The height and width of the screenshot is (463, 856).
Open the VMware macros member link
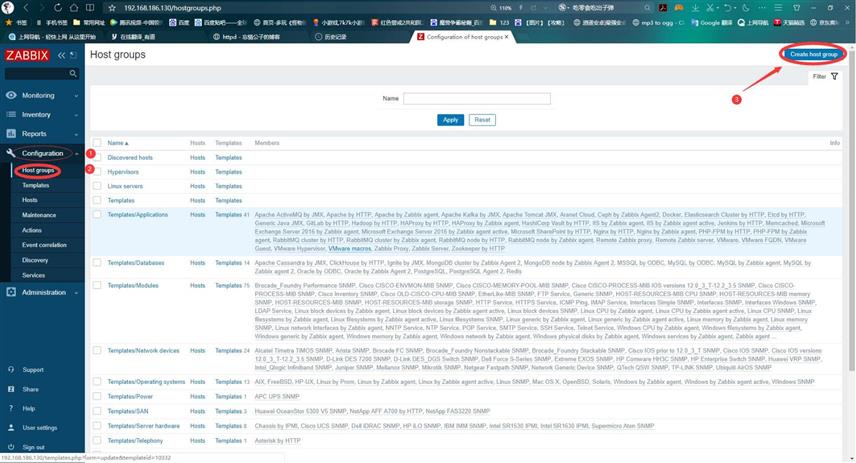click(x=349, y=248)
